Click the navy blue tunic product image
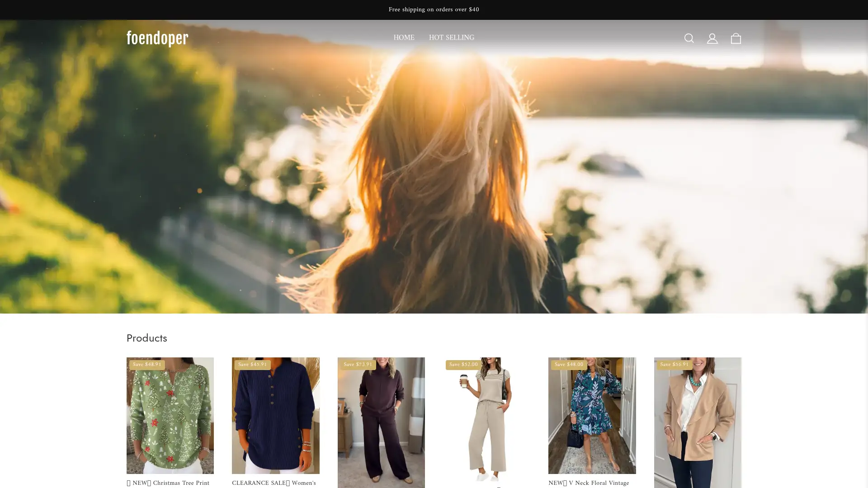This screenshot has height=488, width=868. [275, 415]
